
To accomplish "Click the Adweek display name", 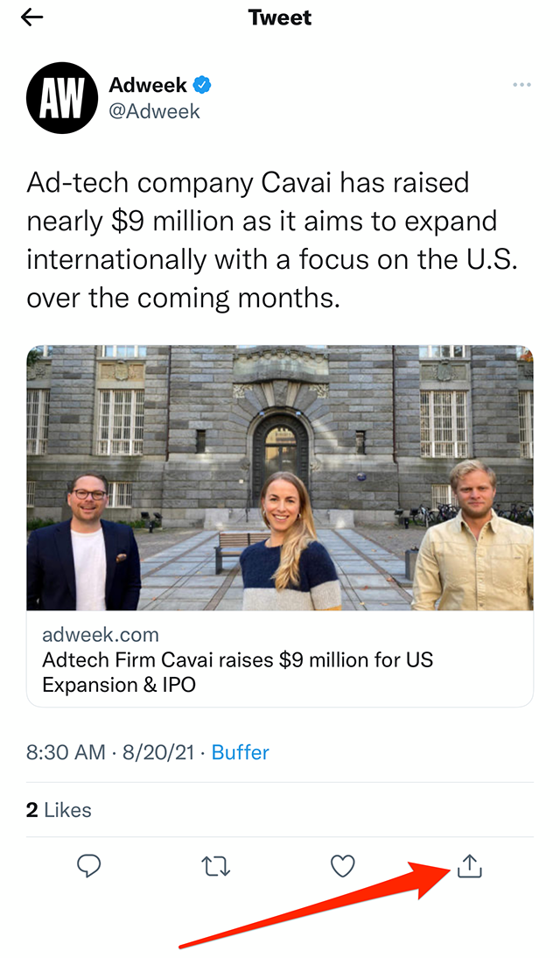I will click(148, 85).
